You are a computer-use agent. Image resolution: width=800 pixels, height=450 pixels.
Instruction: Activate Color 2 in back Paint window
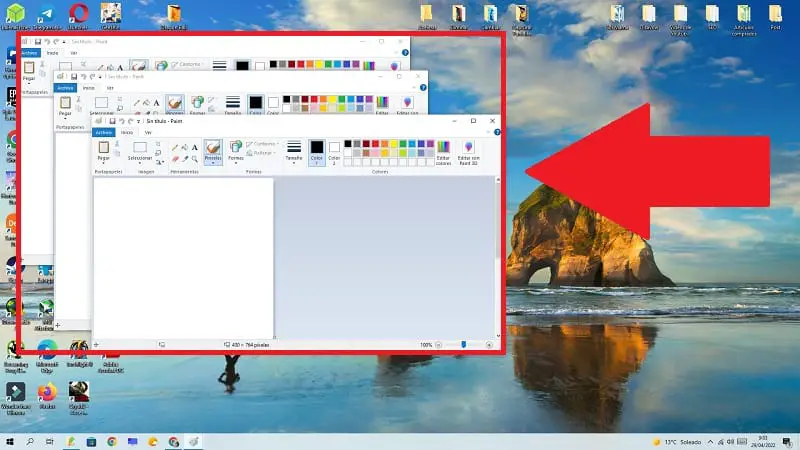tap(260, 66)
